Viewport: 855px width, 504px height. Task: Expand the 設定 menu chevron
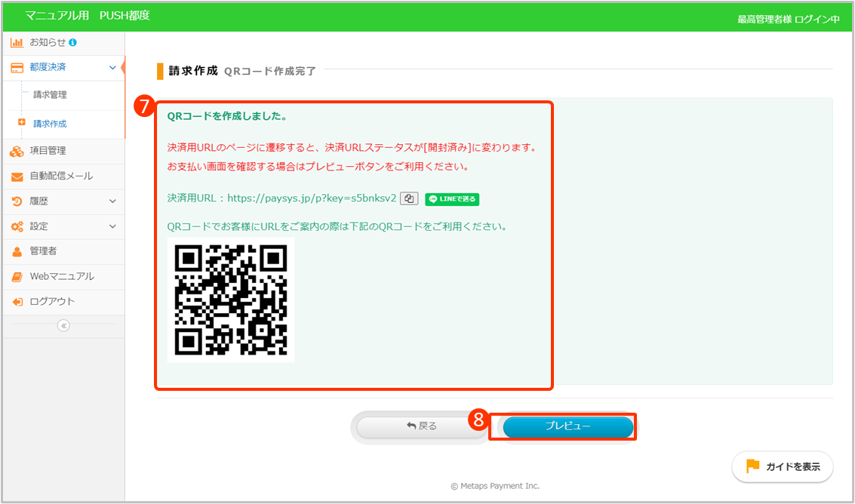coord(113,226)
